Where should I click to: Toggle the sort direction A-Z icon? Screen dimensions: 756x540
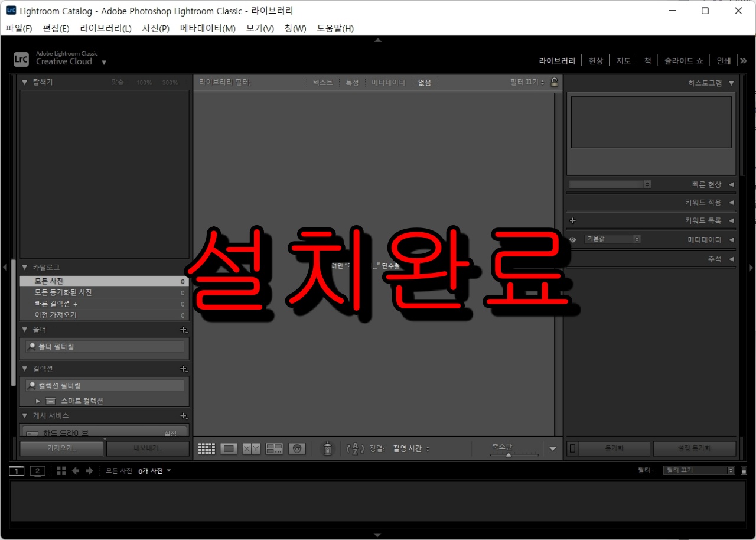point(354,448)
